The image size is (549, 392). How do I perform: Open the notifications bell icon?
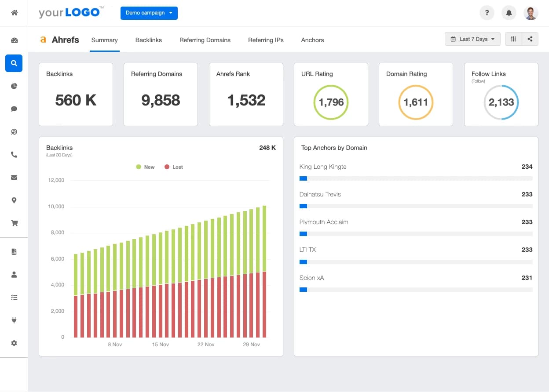[x=509, y=13]
